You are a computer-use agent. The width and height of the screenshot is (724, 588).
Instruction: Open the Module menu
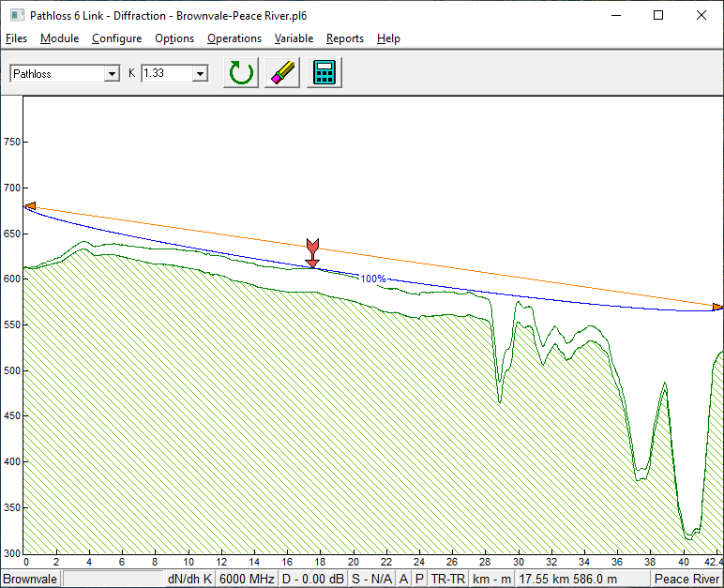coord(59,38)
